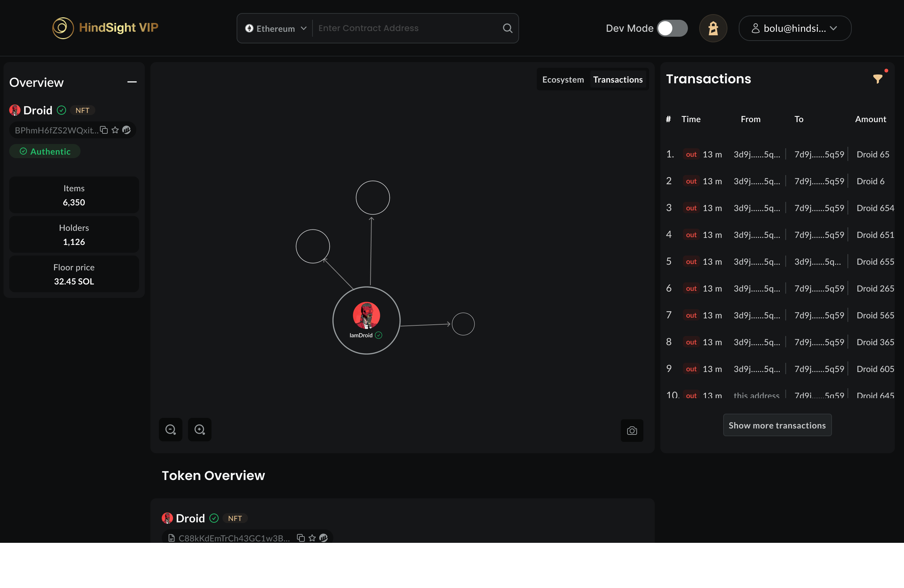Switch to the Ecosystem tab
The width and height of the screenshot is (904, 588).
563,80
